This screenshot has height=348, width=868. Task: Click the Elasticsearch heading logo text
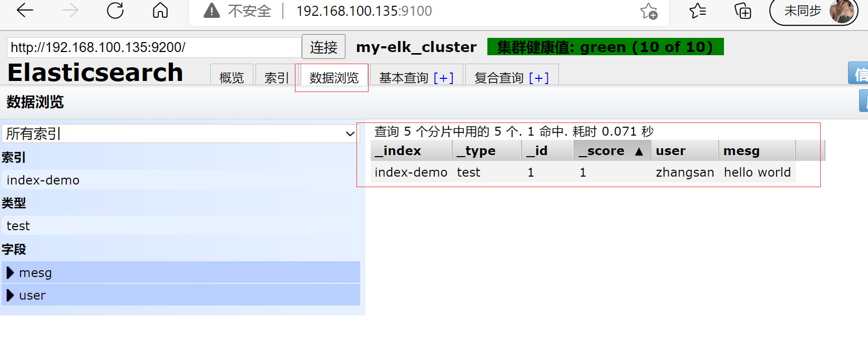(x=95, y=73)
